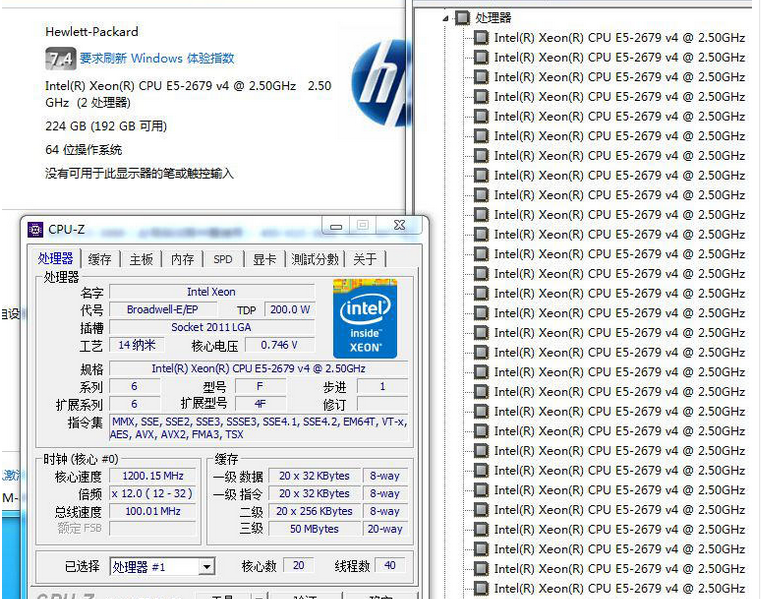This screenshot has height=599, width=761.
Task: Click the 插槽 field Socket 2011 LGA
Action: tap(212, 327)
